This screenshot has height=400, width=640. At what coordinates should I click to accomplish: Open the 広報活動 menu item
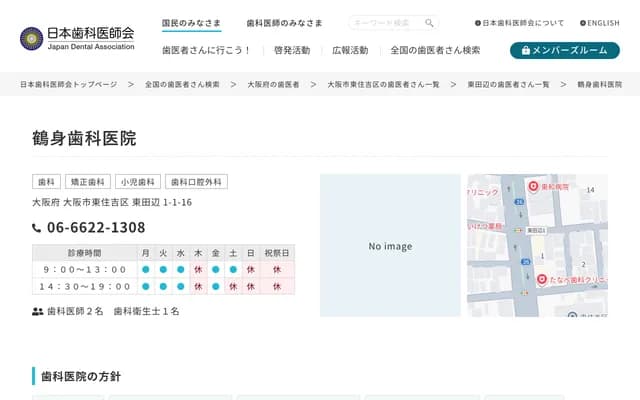(x=350, y=50)
